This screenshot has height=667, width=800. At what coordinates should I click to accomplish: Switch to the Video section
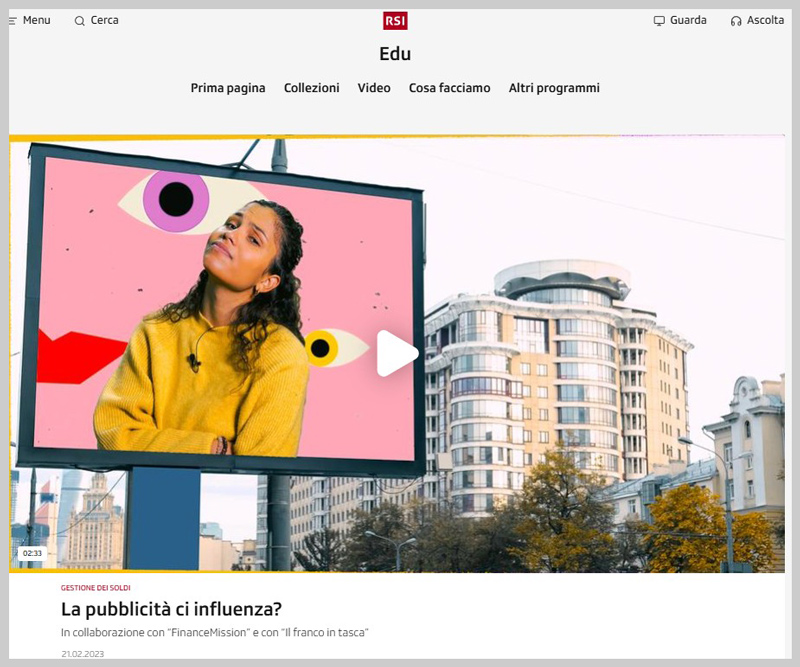[374, 88]
